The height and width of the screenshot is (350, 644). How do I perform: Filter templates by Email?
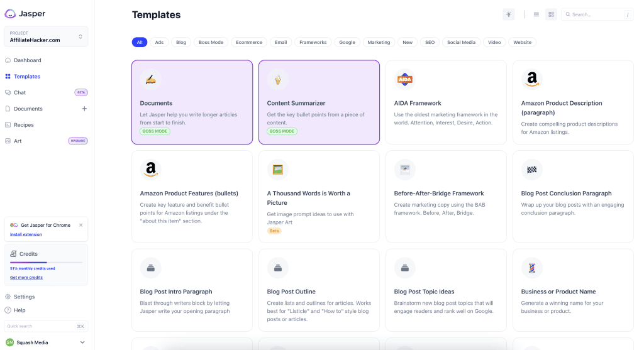coord(281,42)
